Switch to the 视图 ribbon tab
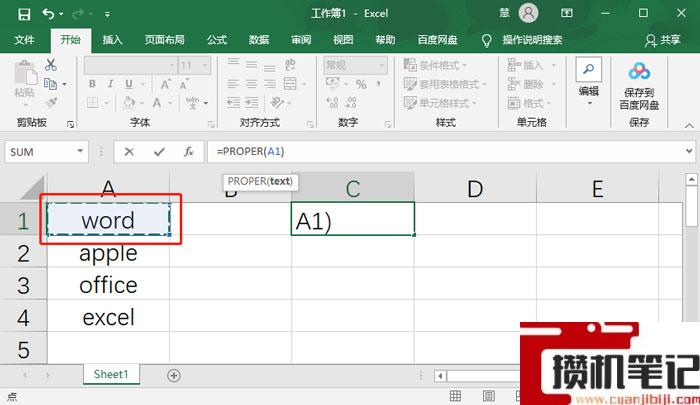Screen dimensions: 700x405 pos(343,40)
